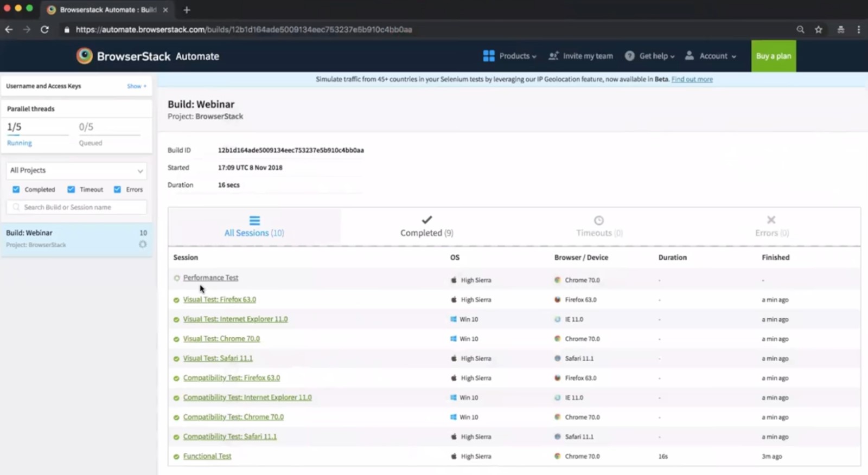Click the Build ID hash value
Viewport: 868px width, 475px height.
point(291,150)
